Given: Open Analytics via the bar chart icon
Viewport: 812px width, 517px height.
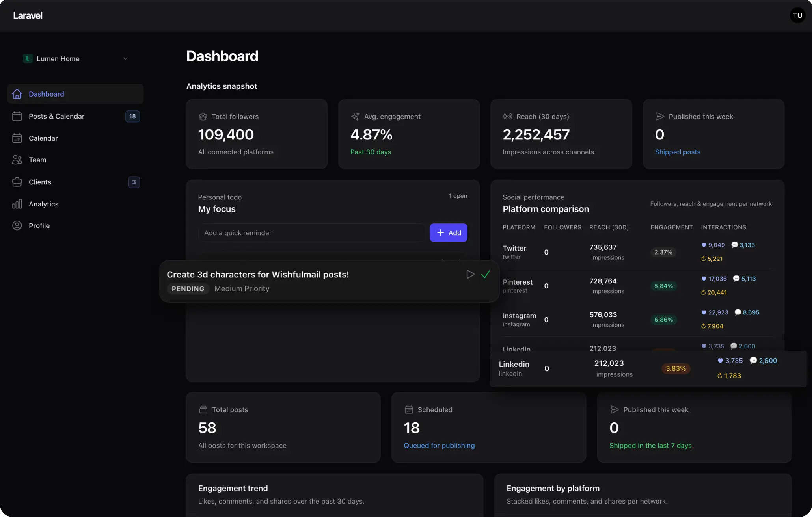Looking at the screenshot, I should tap(17, 204).
